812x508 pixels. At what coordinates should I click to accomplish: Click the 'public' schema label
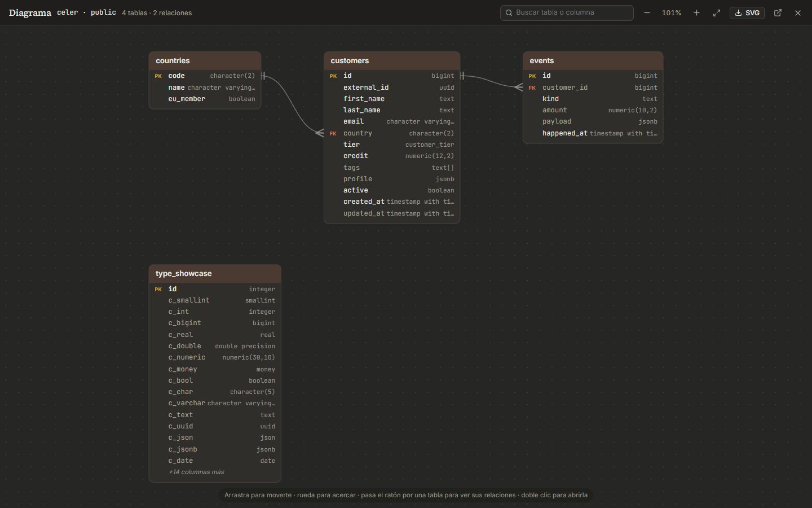point(103,12)
